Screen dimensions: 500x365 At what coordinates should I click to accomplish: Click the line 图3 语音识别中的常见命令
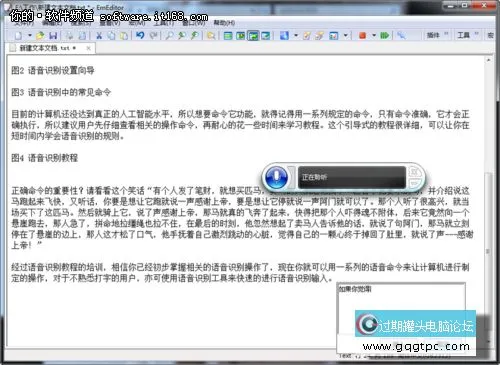click(x=61, y=92)
